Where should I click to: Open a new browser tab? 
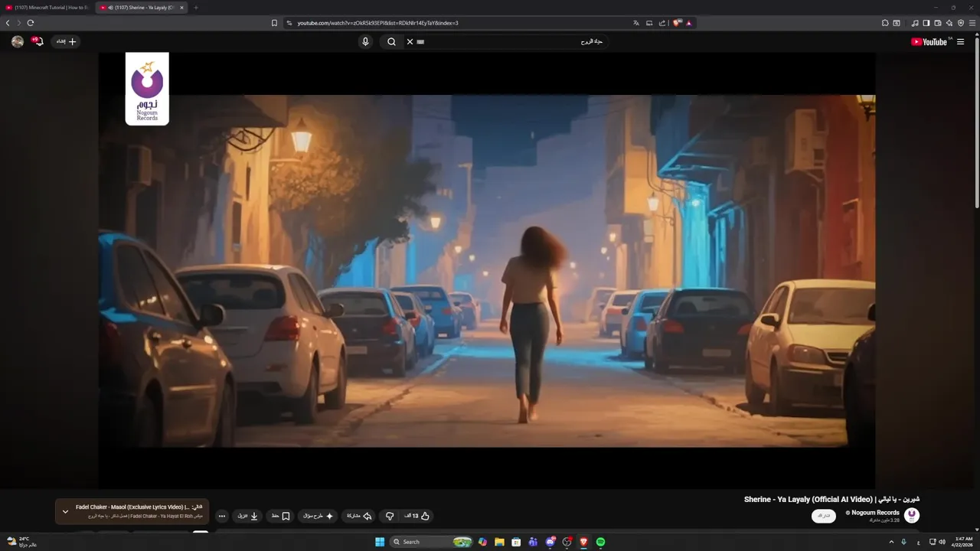tap(195, 8)
